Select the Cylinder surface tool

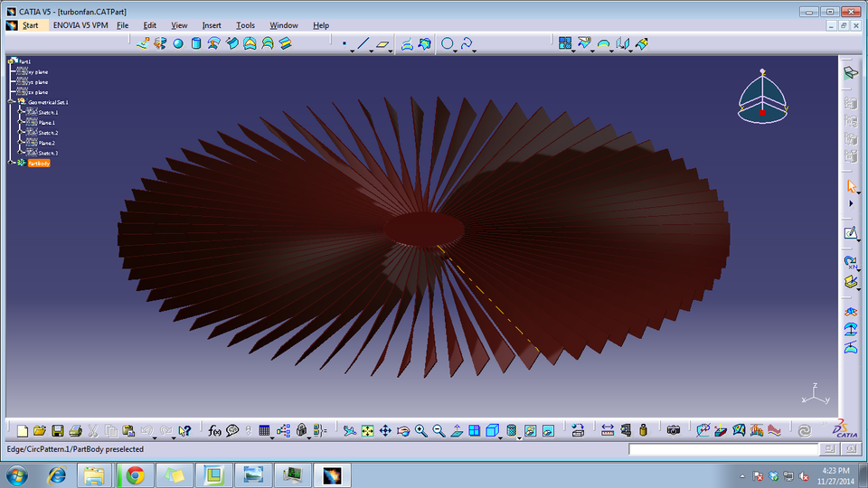pyautogui.click(x=196, y=43)
